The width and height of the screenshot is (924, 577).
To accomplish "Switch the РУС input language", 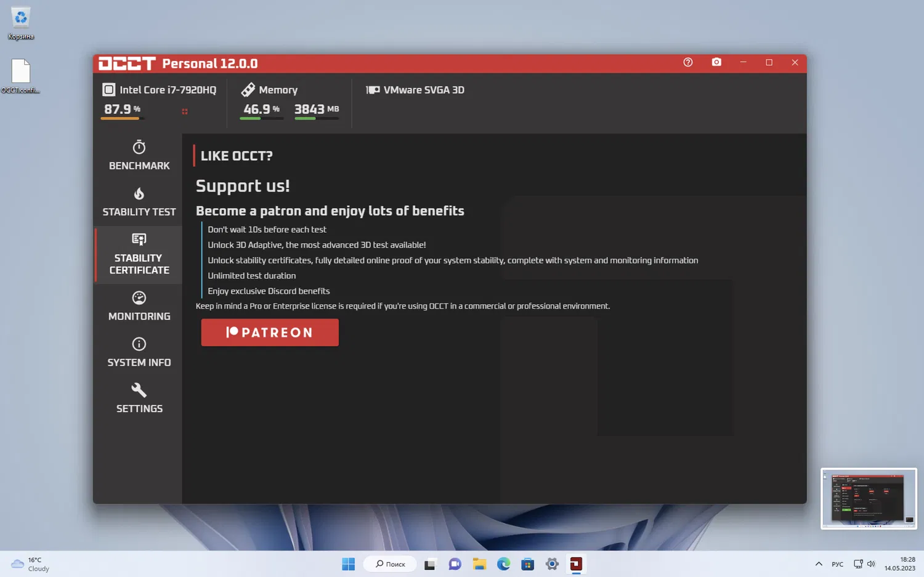I will (x=838, y=564).
